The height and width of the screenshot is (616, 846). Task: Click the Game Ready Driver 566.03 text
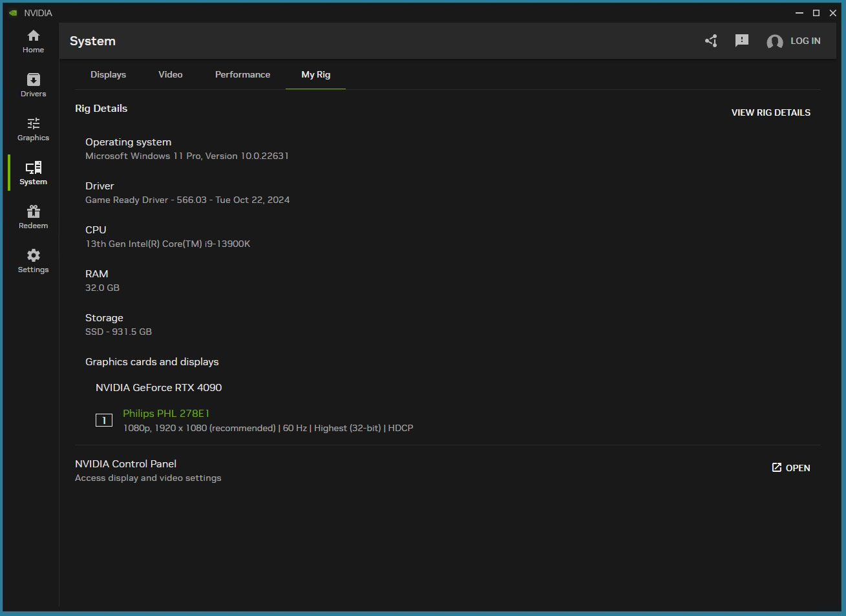pyautogui.click(x=187, y=200)
